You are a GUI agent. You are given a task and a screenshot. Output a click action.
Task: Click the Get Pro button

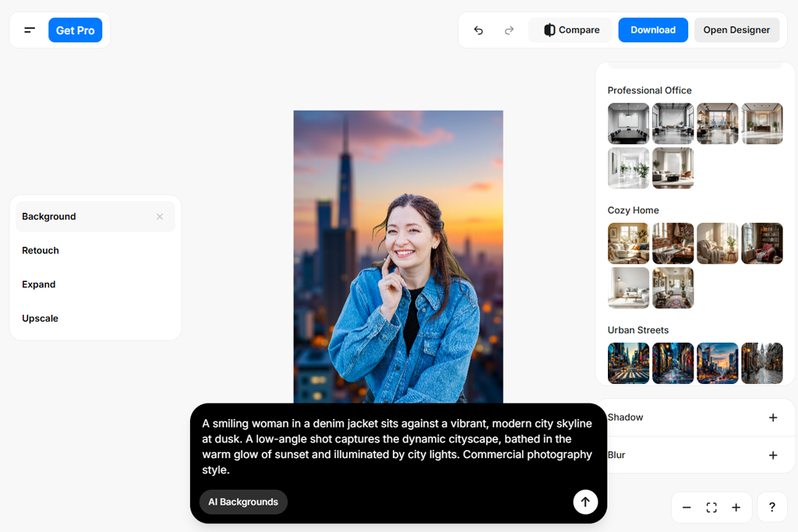pyautogui.click(x=75, y=30)
